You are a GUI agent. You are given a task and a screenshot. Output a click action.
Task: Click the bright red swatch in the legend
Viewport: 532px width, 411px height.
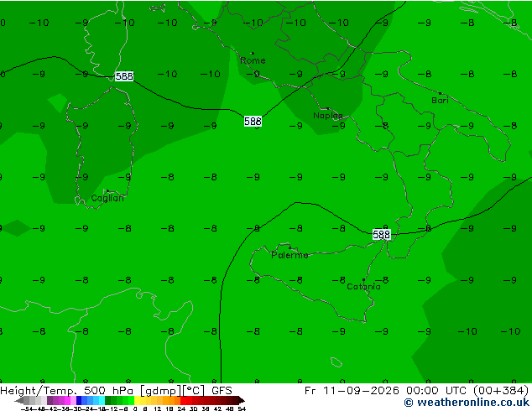(183, 400)
